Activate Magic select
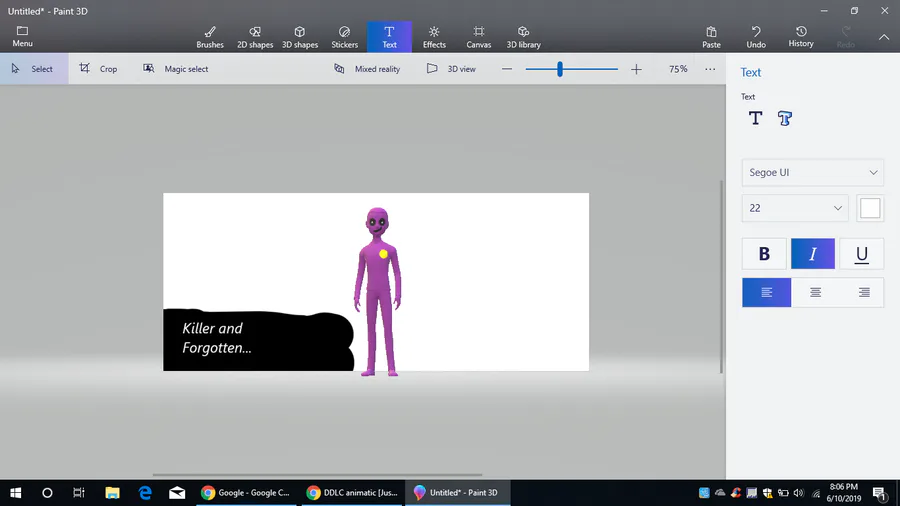Viewport: 900px width, 506px height. (x=176, y=69)
